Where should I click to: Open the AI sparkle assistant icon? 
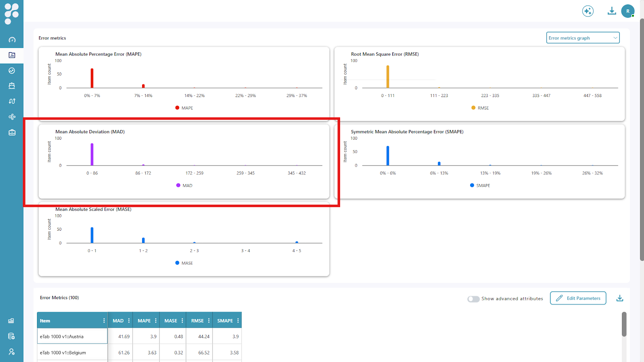[588, 11]
